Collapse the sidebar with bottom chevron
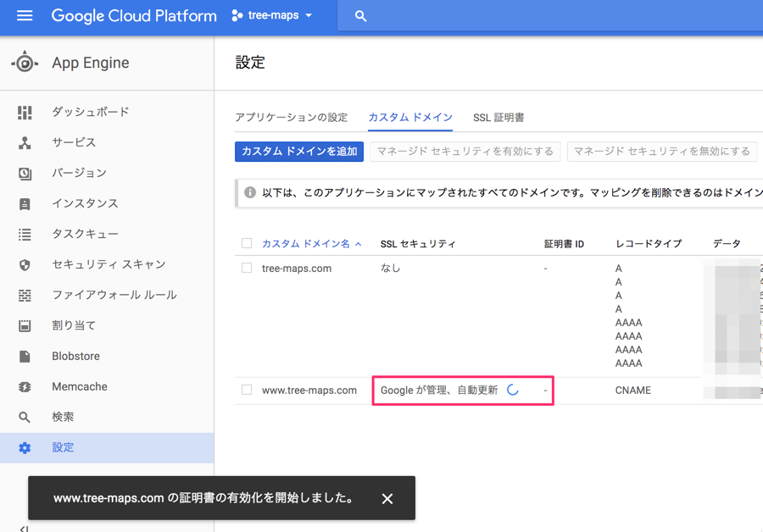This screenshot has height=532, width=763. point(25,529)
